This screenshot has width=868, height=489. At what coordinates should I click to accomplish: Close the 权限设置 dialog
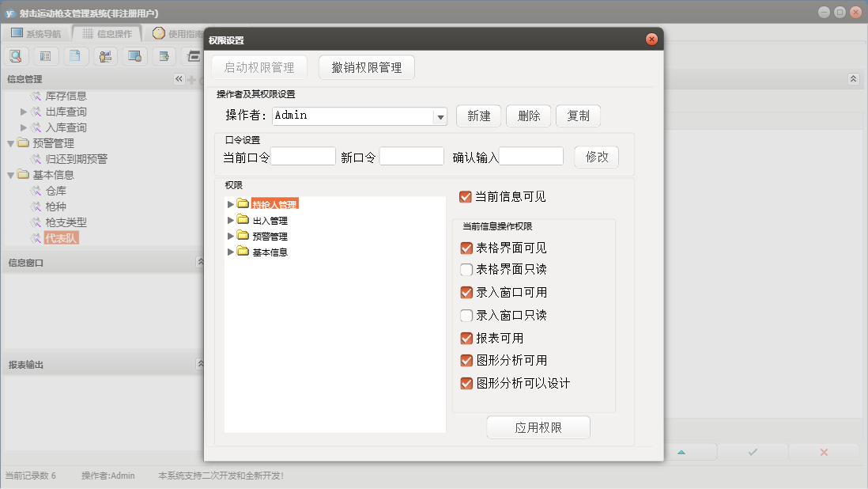651,40
